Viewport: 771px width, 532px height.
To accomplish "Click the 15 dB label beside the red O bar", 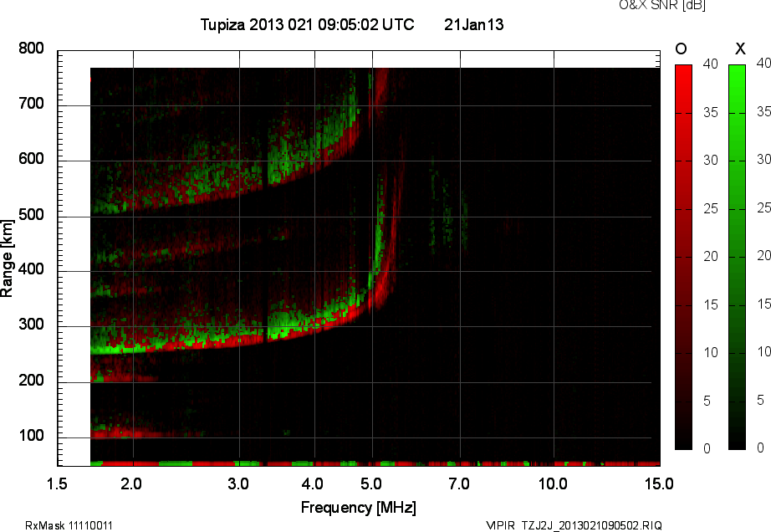I will pos(711,304).
